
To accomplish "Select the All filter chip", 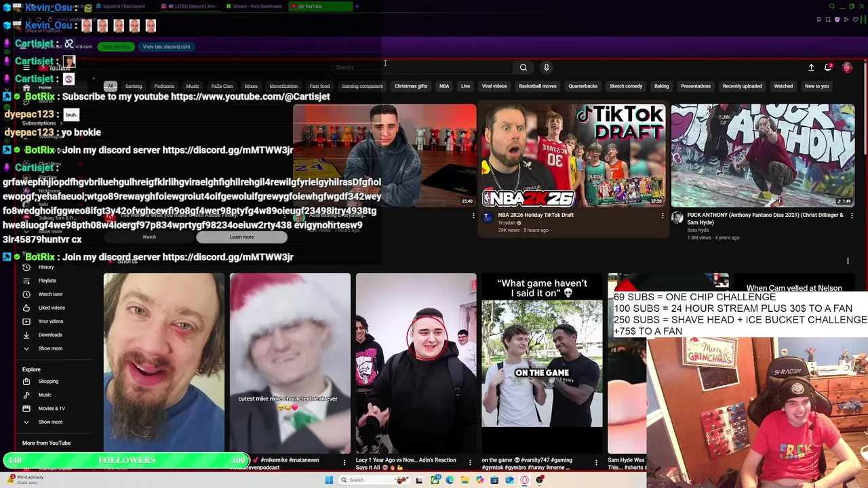I will tap(111, 86).
